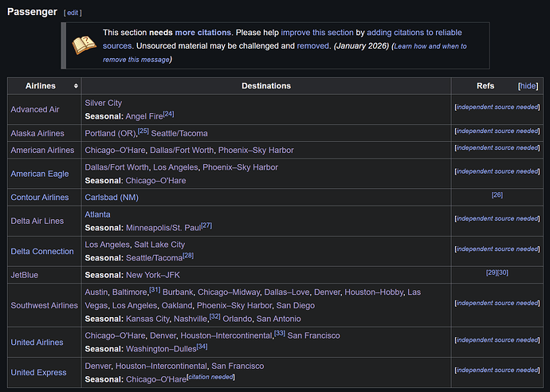550x392 pixels.
Task: Click Nashville destination link
Action: point(191,319)
